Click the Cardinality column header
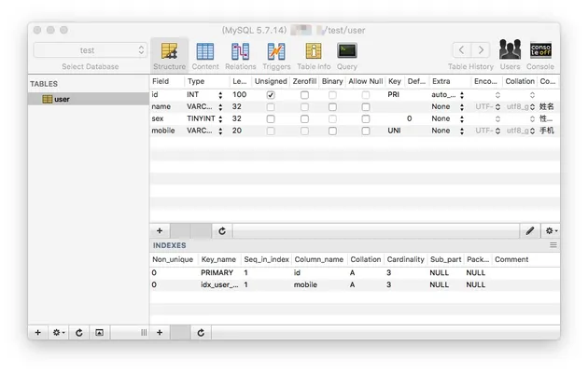This screenshot has width=588, height=373. [405, 259]
